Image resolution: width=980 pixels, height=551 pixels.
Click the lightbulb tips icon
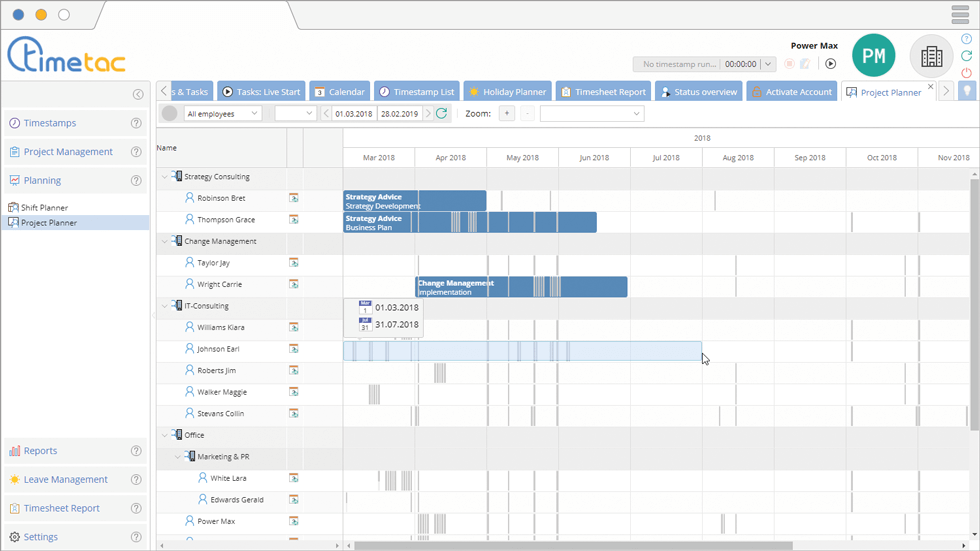(967, 91)
